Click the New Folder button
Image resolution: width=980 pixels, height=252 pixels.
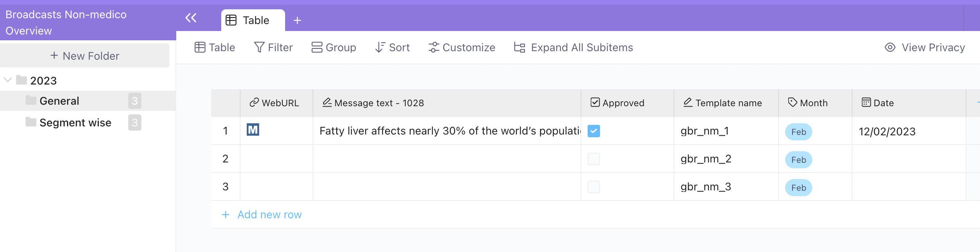tap(84, 56)
